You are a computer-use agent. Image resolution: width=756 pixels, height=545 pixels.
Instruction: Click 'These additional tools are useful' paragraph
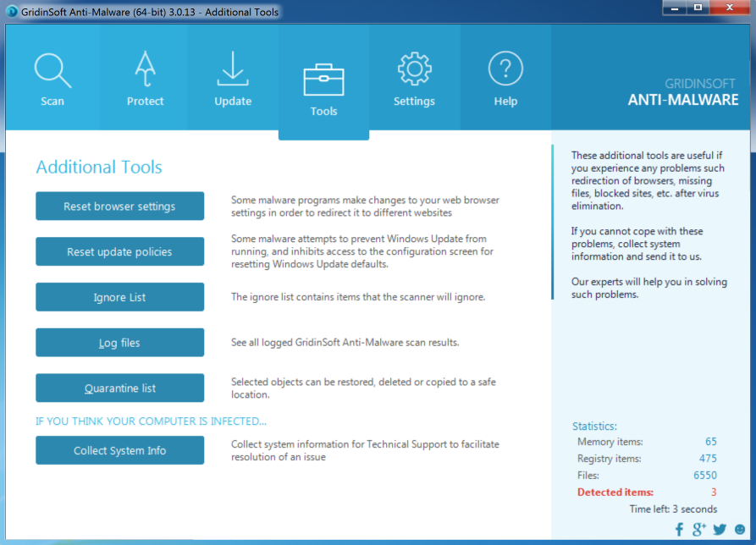(648, 181)
